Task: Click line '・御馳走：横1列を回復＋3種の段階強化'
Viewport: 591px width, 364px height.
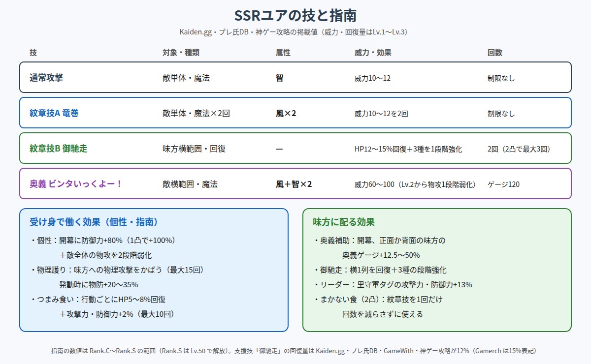Action: (x=380, y=270)
